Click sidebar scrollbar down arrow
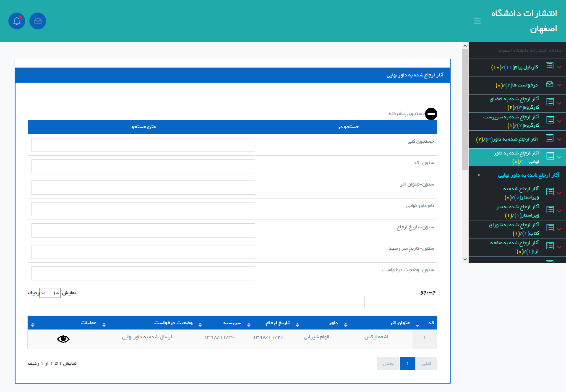This screenshot has height=392, width=566. coord(465,259)
